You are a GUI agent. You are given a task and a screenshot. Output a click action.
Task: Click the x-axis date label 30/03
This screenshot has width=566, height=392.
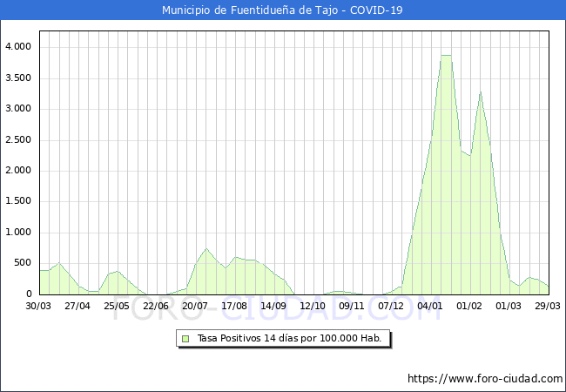pos(38,306)
